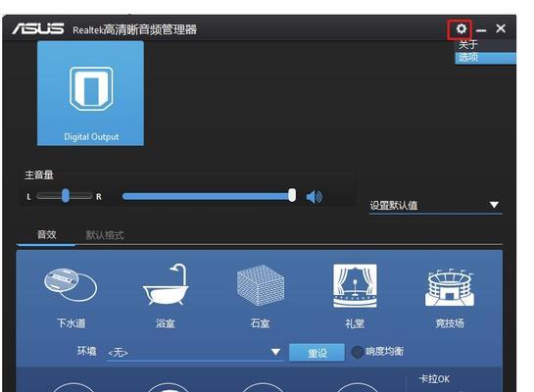This screenshot has width=534, height=392.
Task: Open the settings gear menu
Action: point(461,28)
